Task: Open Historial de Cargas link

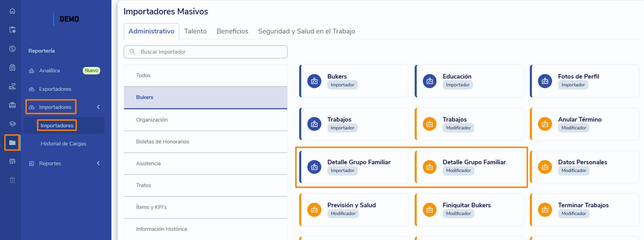Action: [x=63, y=144]
